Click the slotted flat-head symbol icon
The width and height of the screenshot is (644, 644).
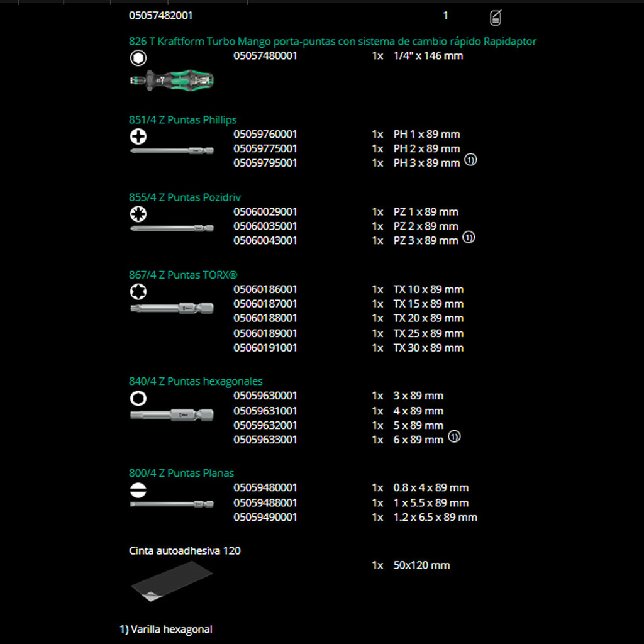(138, 490)
